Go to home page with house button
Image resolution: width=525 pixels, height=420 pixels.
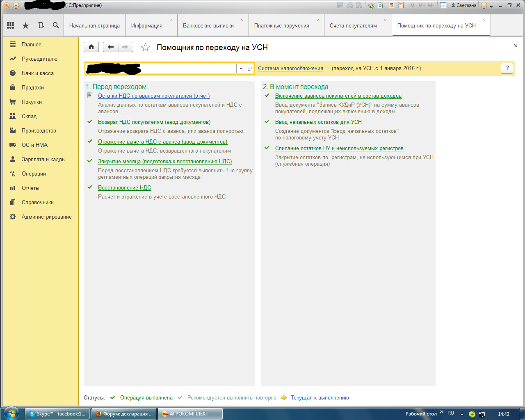[91, 47]
